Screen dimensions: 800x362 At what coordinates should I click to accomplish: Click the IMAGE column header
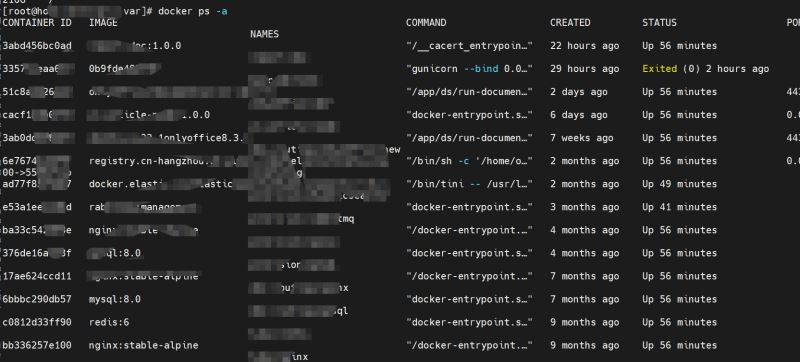(x=103, y=23)
